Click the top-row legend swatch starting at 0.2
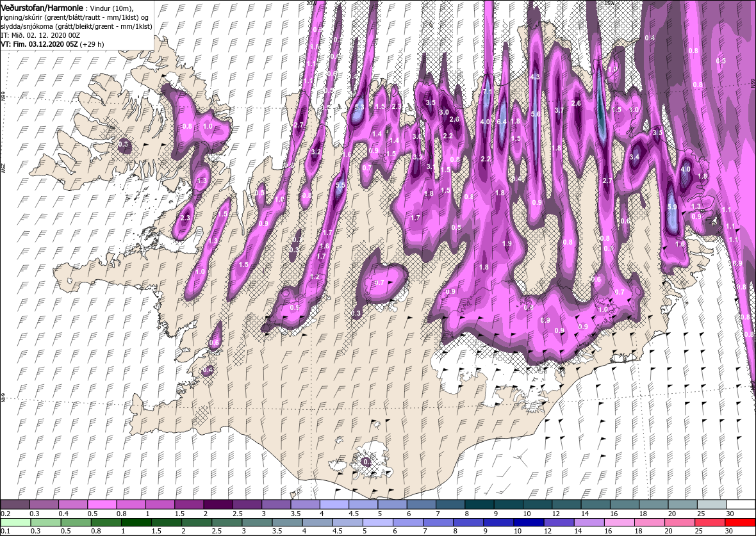Image resolution: width=756 pixels, height=536 pixels. [x=15, y=505]
